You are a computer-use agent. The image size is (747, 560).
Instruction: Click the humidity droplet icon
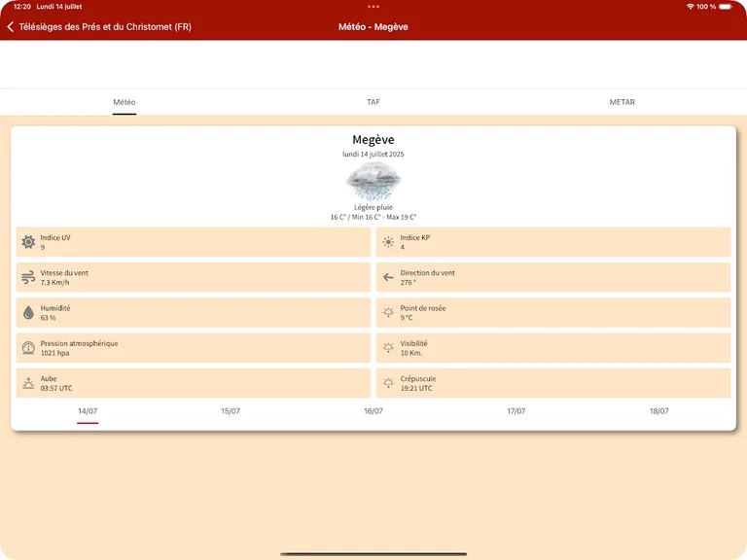pyautogui.click(x=28, y=313)
